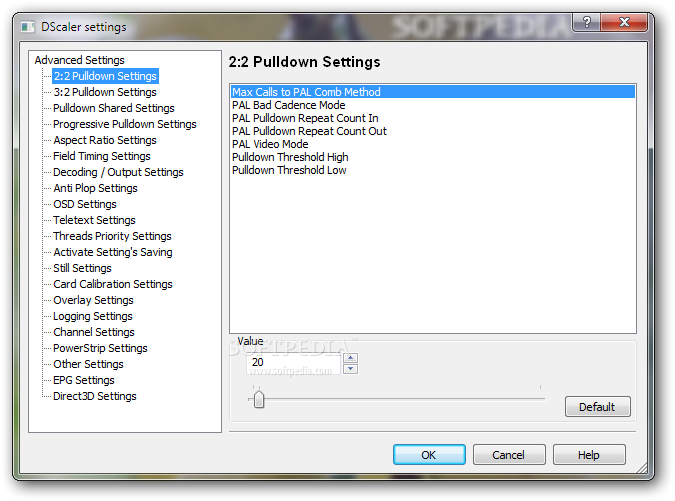The image size is (675, 501).
Task: Select Pulldown Threshold Low
Action: pos(433,170)
